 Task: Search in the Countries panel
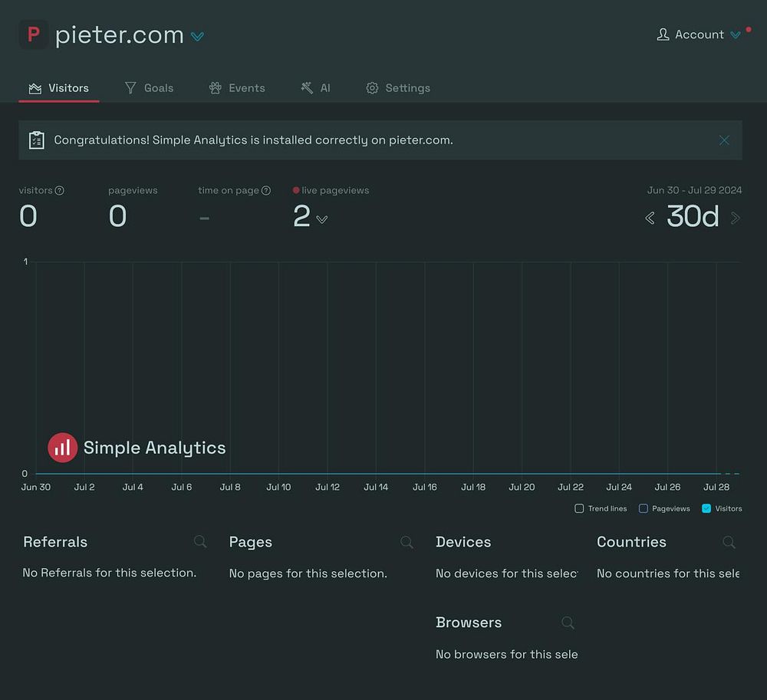pyautogui.click(x=729, y=542)
